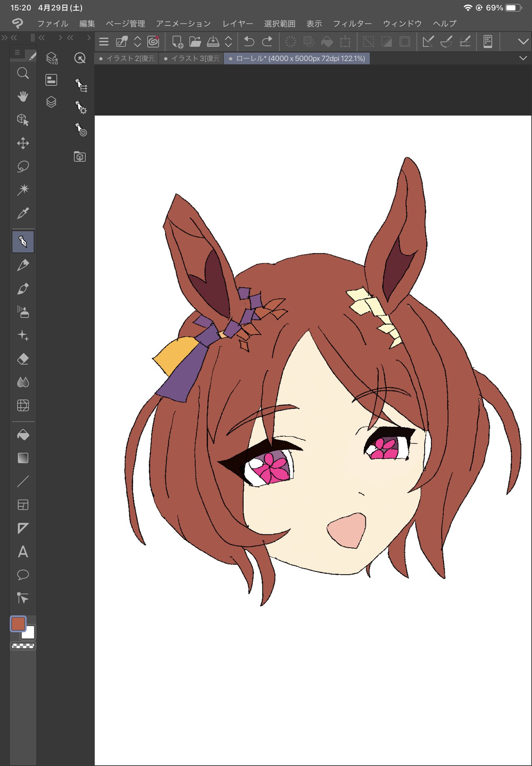Open the 編集 menu

pos(87,24)
